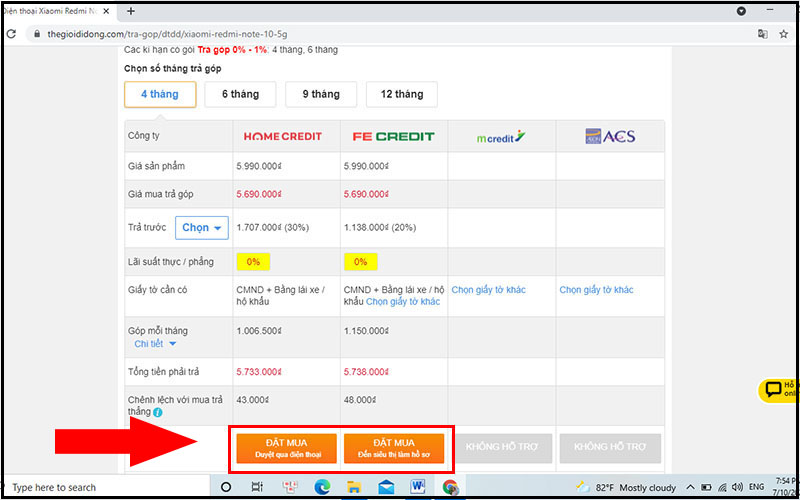Choose the 12 tháng installment option
Screen dimensions: 800x500
[401, 94]
